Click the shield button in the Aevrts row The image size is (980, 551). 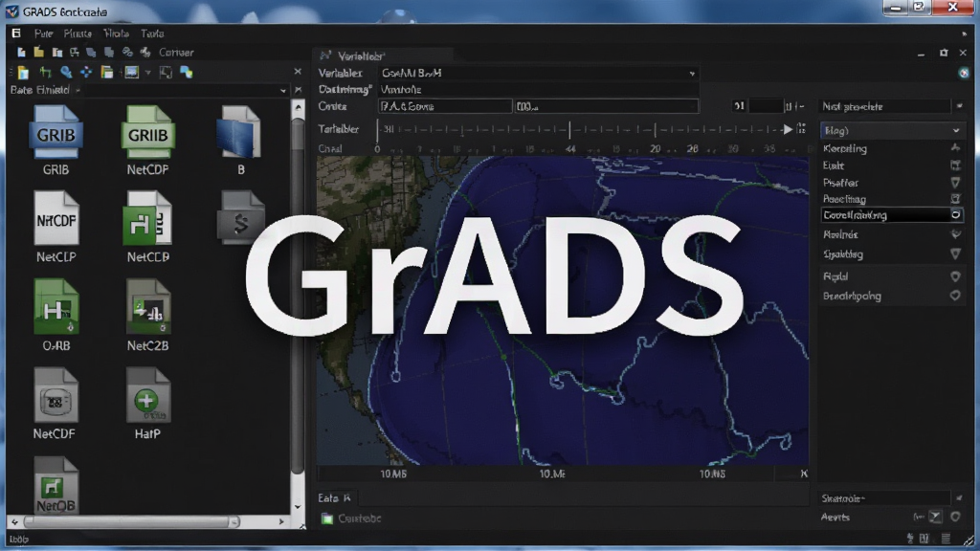pyautogui.click(x=956, y=517)
